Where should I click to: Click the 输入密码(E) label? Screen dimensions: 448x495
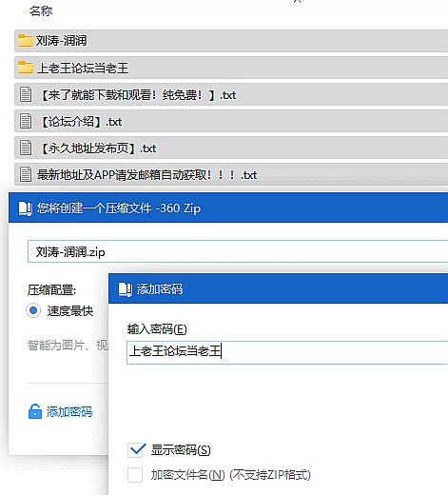coord(157,329)
